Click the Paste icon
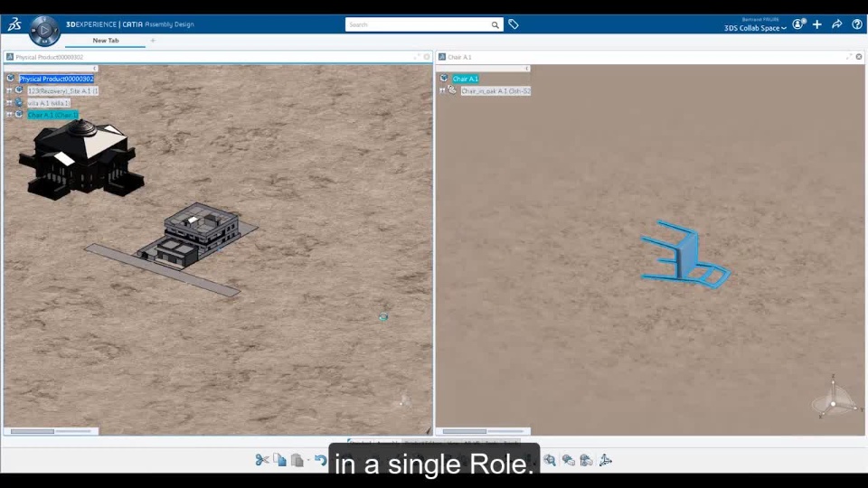The height and width of the screenshot is (488, 868). click(297, 460)
